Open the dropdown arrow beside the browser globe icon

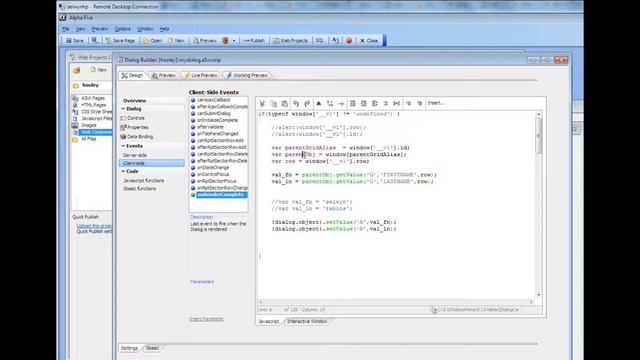(x=234, y=41)
